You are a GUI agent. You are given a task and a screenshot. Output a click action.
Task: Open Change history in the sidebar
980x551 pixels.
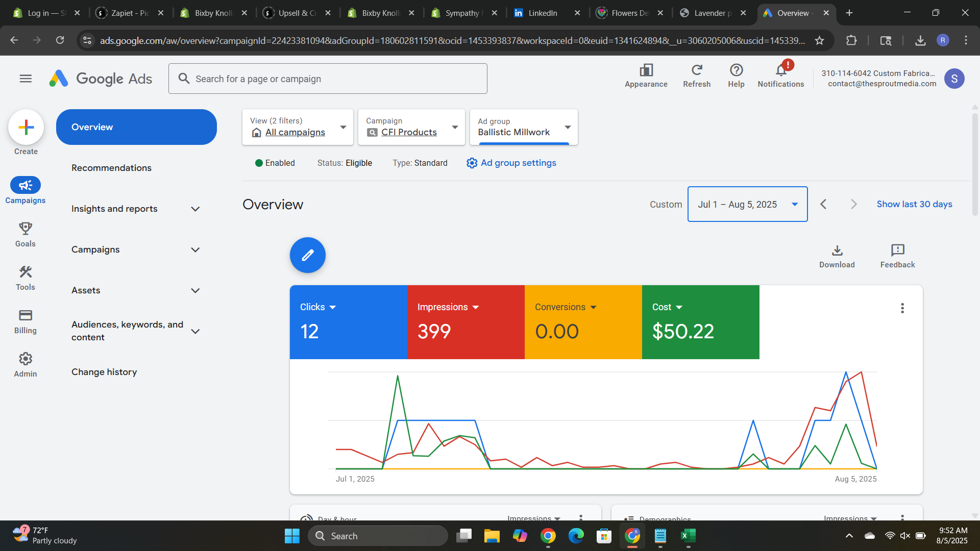104,372
